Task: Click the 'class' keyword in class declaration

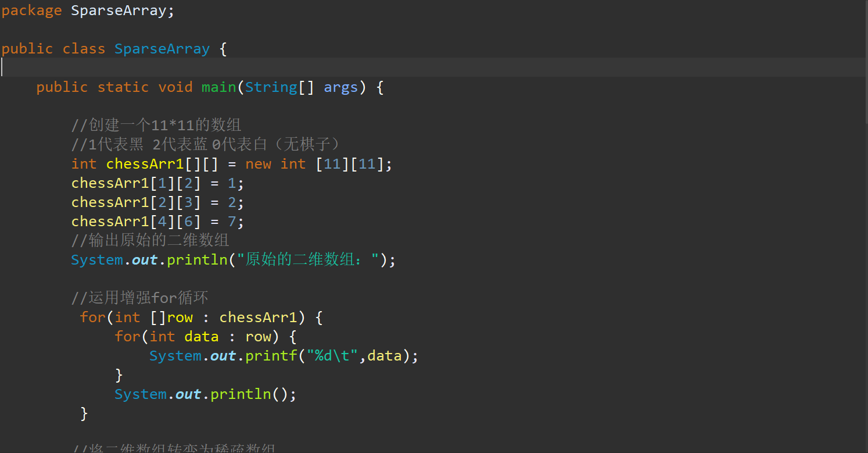Action: point(84,49)
